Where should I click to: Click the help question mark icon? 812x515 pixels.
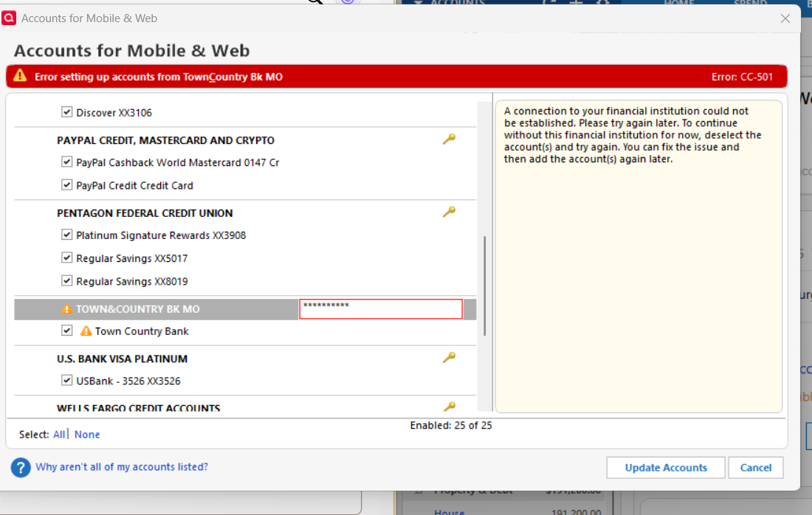point(21,467)
